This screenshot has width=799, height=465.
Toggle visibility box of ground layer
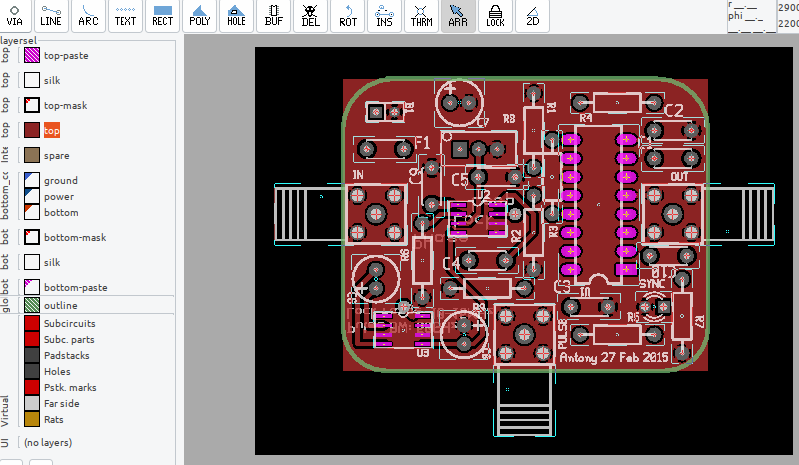click(x=32, y=180)
